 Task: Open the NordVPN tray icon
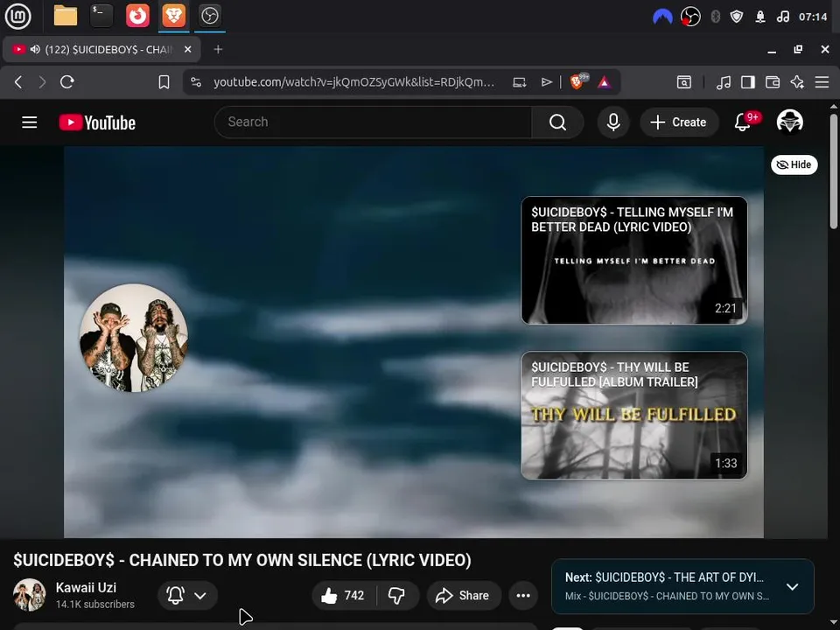pos(662,17)
